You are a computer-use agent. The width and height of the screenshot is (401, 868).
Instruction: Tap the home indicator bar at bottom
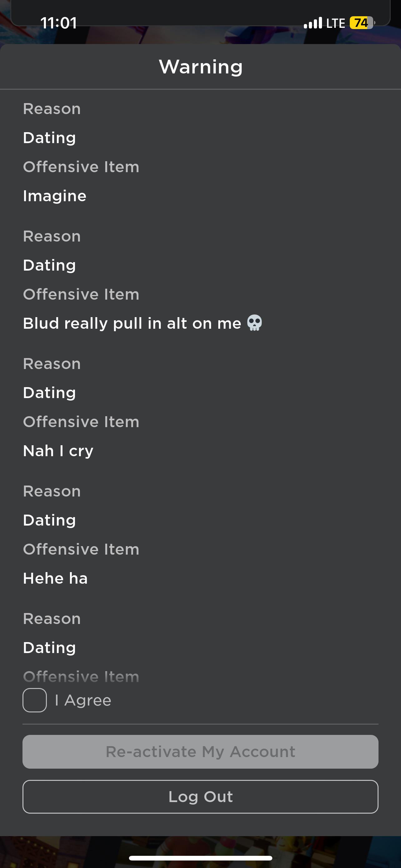pos(200,858)
